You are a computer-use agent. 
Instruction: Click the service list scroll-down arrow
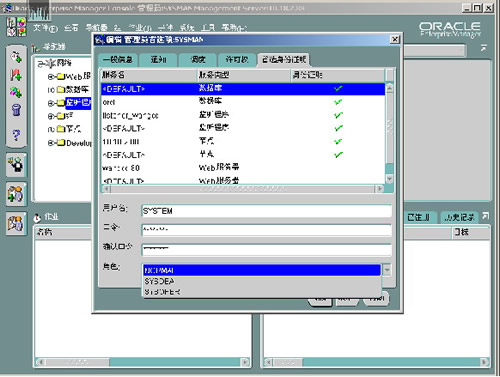(389, 179)
